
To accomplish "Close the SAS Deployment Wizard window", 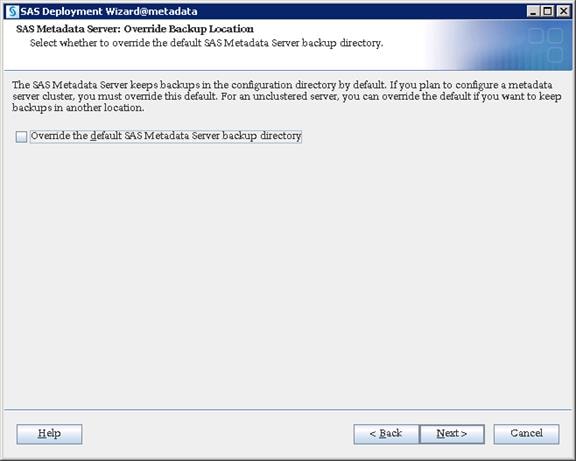I will (563, 11).
